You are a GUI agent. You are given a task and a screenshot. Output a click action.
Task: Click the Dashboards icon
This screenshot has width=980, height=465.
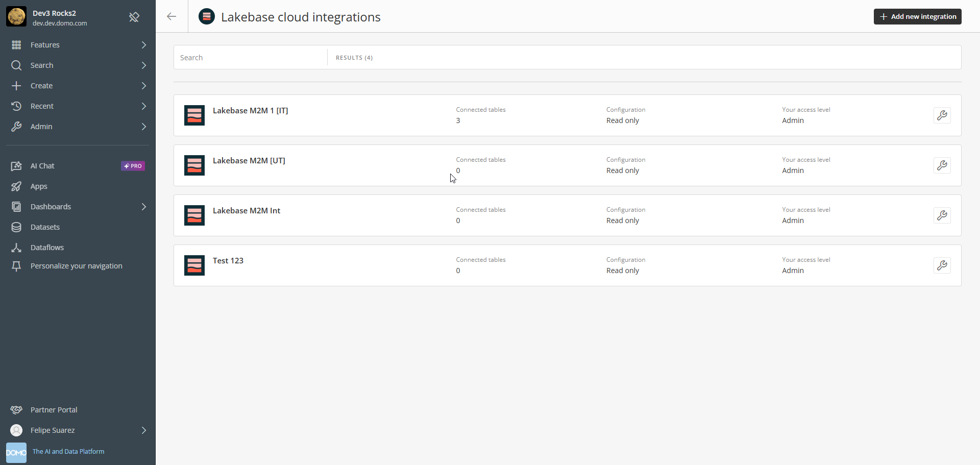click(x=16, y=207)
